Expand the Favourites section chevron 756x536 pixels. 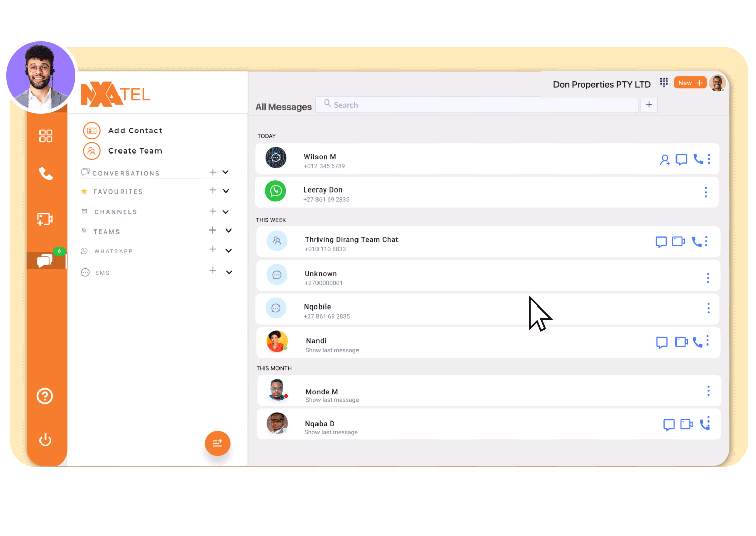click(226, 191)
